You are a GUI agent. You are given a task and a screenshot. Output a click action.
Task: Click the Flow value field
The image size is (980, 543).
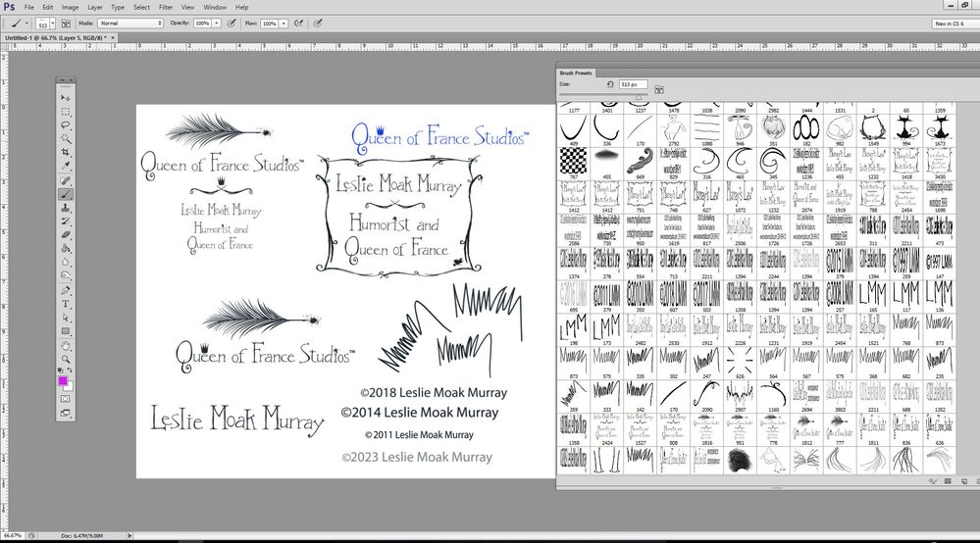click(x=270, y=24)
